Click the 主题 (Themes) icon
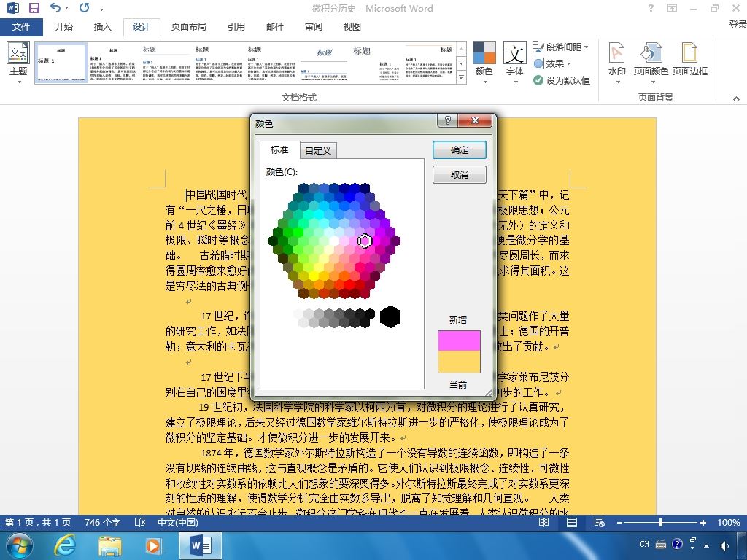The width and height of the screenshot is (747, 560). tap(18, 62)
